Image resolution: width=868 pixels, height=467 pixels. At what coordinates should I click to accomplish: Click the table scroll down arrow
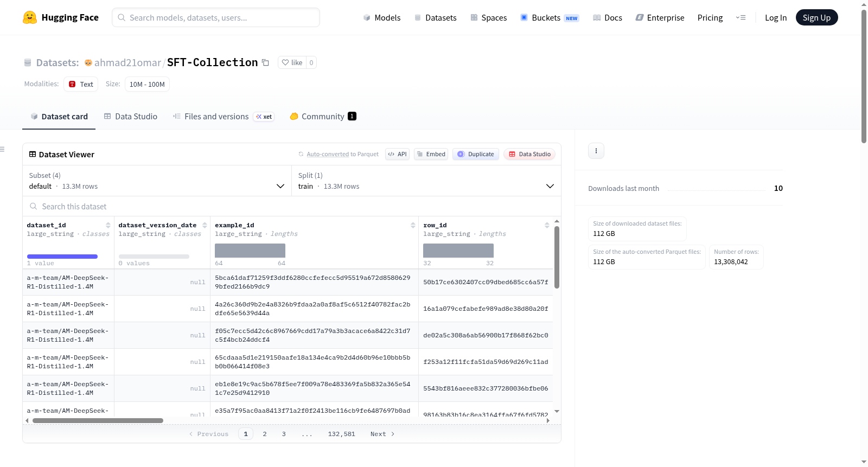[x=557, y=412]
